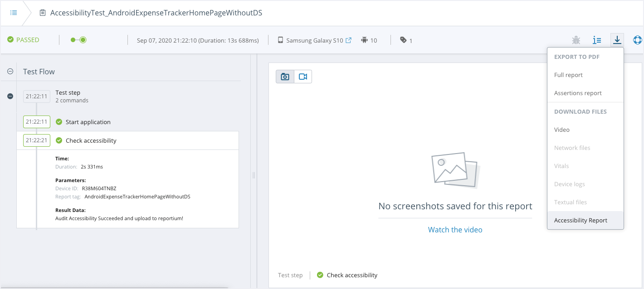Viewport: 644px width, 289px height.
Task: Open the numbered list details icon
Action: point(597,40)
